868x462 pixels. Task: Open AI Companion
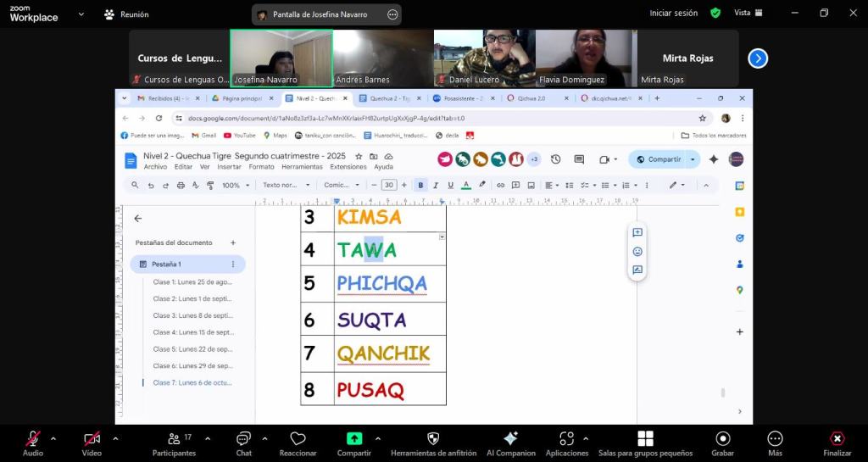click(x=510, y=439)
